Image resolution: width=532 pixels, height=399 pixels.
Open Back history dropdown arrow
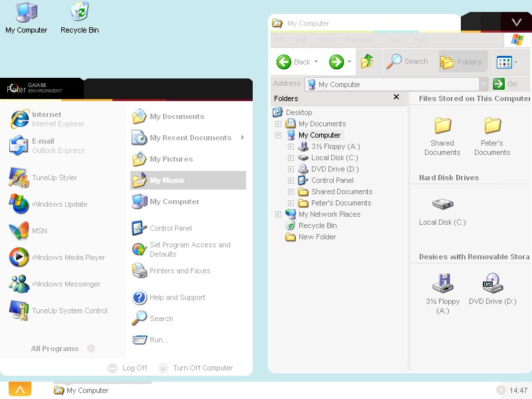317,62
